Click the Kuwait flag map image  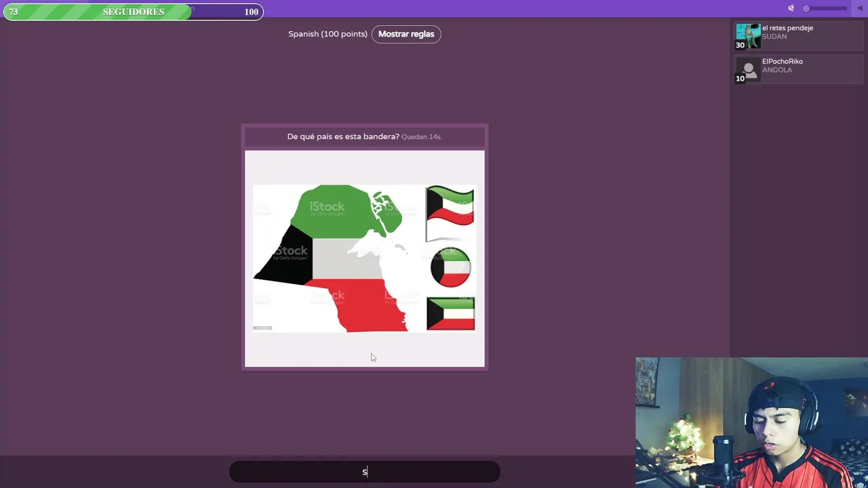point(365,258)
